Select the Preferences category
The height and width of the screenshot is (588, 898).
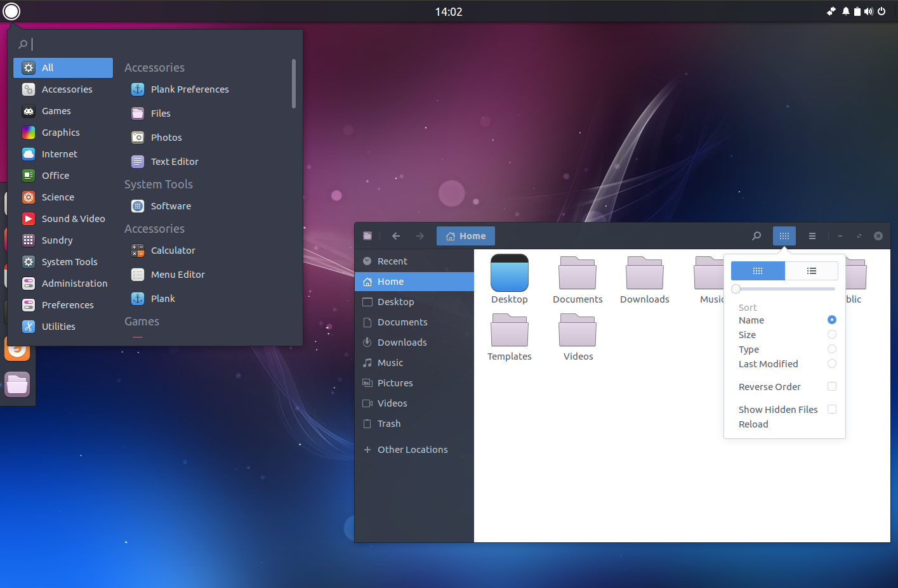pyautogui.click(x=63, y=305)
